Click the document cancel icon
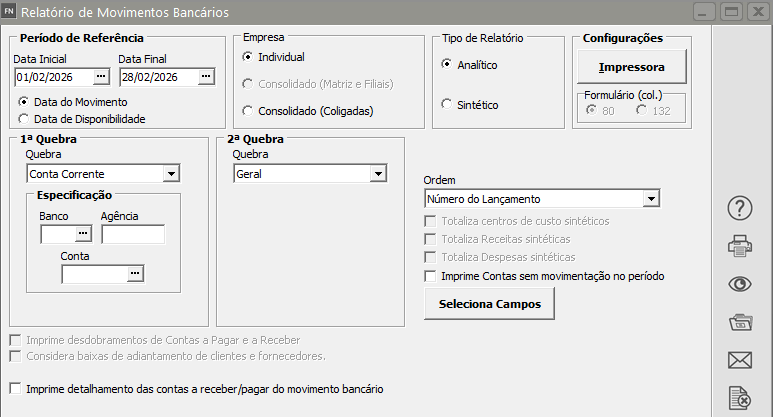This screenshot has width=773, height=417. click(741, 397)
